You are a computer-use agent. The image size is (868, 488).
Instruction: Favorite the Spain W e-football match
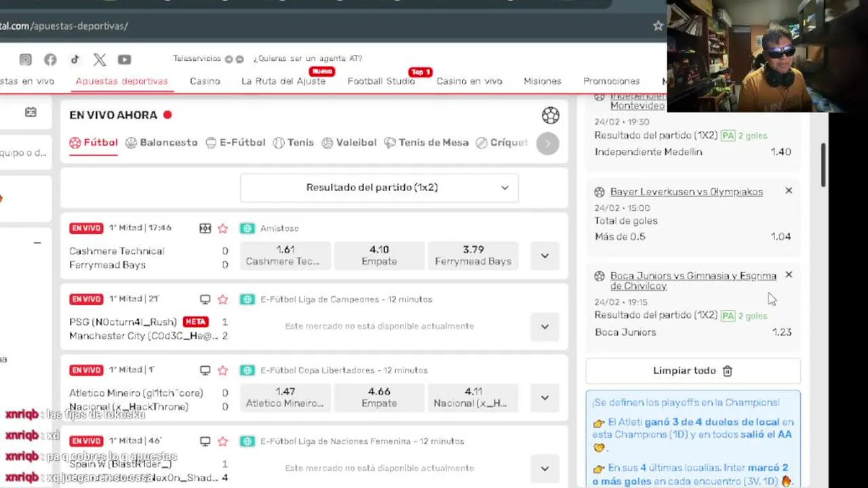pos(222,441)
